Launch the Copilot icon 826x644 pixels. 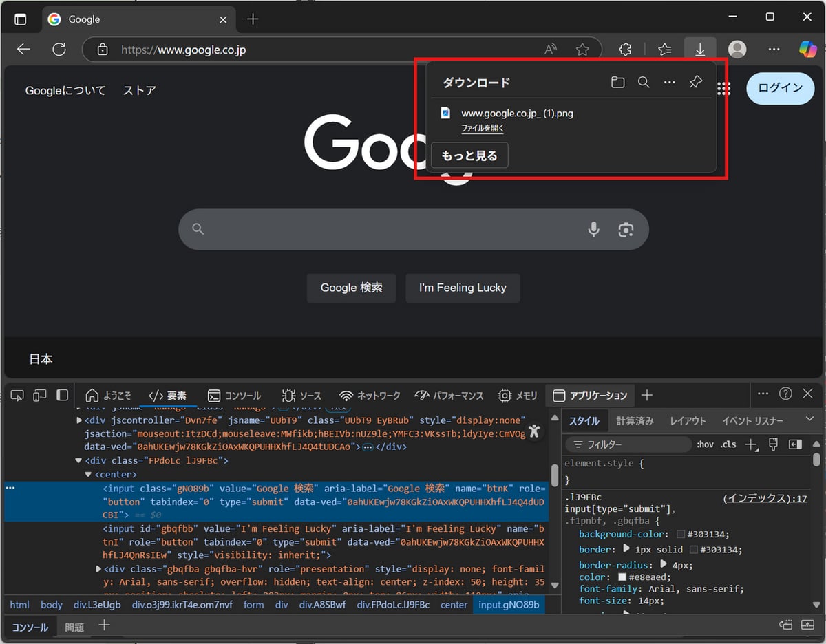pyautogui.click(x=807, y=50)
